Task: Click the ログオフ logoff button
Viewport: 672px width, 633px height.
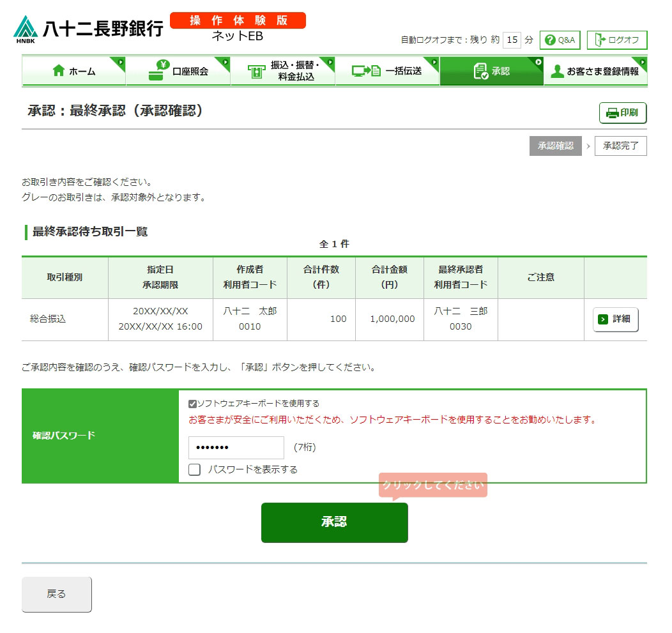Action: tap(616, 40)
